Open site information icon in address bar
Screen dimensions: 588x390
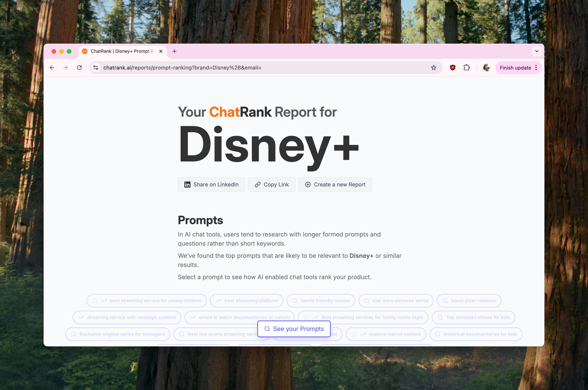pyautogui.click(x=96, y=68)
